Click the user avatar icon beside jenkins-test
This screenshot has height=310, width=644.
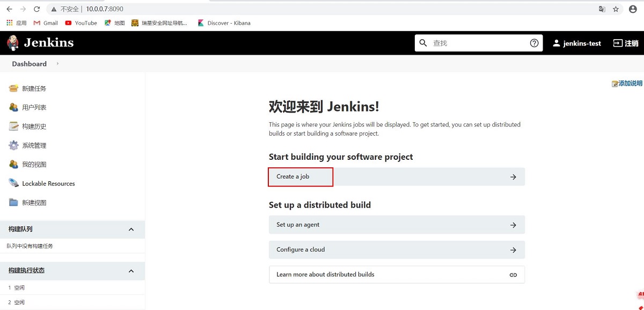[557, 43]
